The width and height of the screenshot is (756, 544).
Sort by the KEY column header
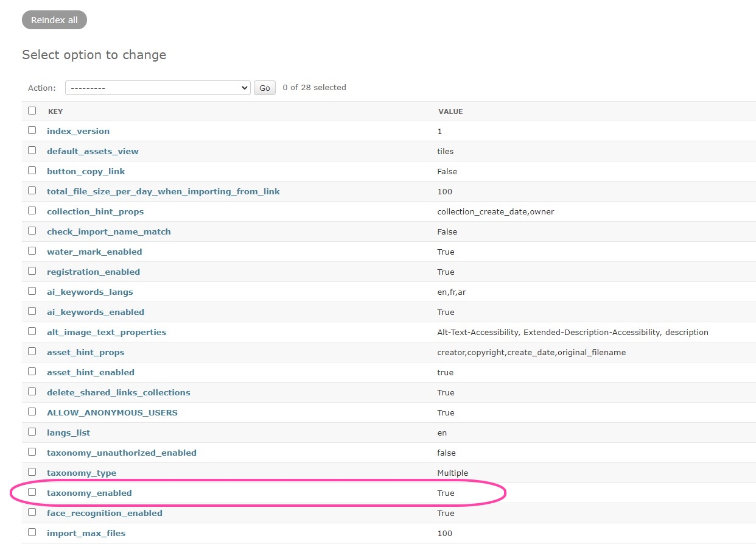55,111
